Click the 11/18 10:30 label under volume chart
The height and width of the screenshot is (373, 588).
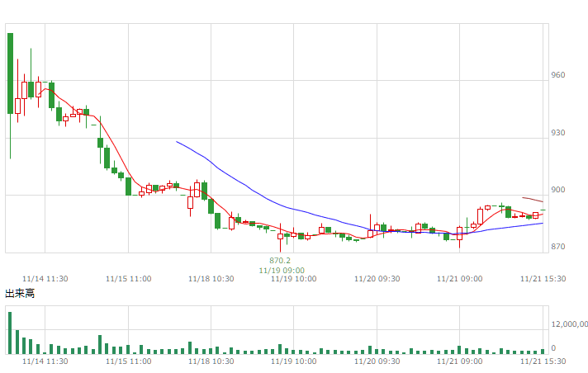(211, 361)
